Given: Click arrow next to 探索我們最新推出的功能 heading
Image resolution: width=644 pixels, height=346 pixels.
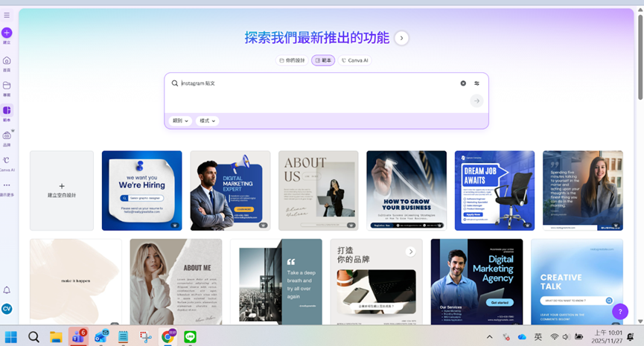Looking at the screenshot, I should click(x=401, y=38).
